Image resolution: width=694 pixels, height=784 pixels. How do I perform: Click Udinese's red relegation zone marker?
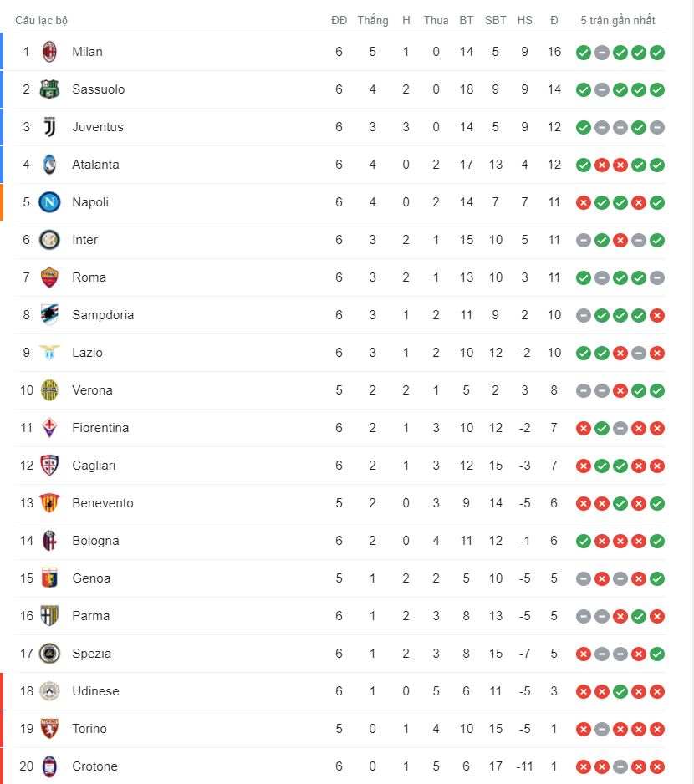(x=2, y=691)
